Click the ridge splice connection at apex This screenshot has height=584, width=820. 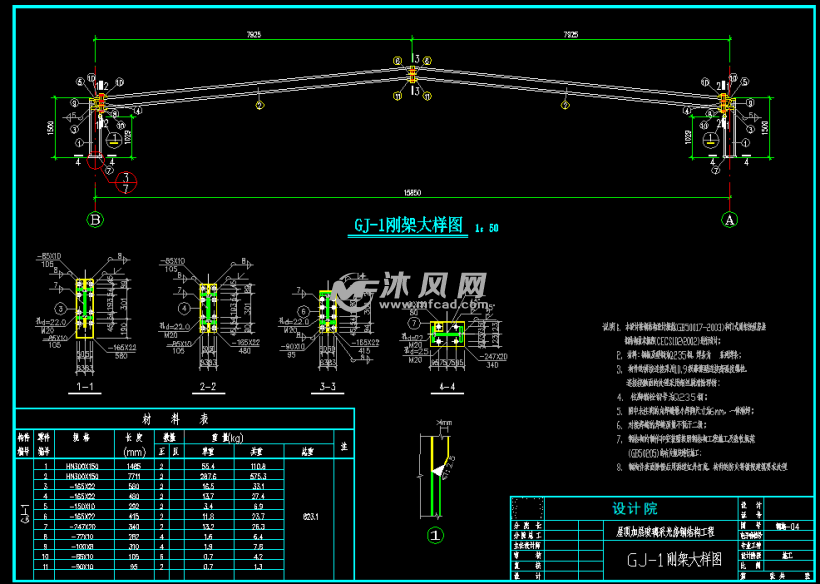(413, 78)
